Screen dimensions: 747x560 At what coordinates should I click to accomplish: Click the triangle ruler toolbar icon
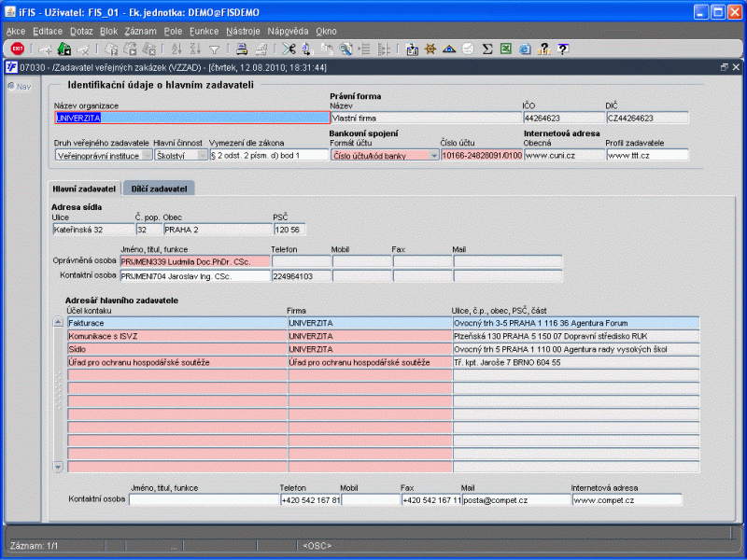point(449,49)
